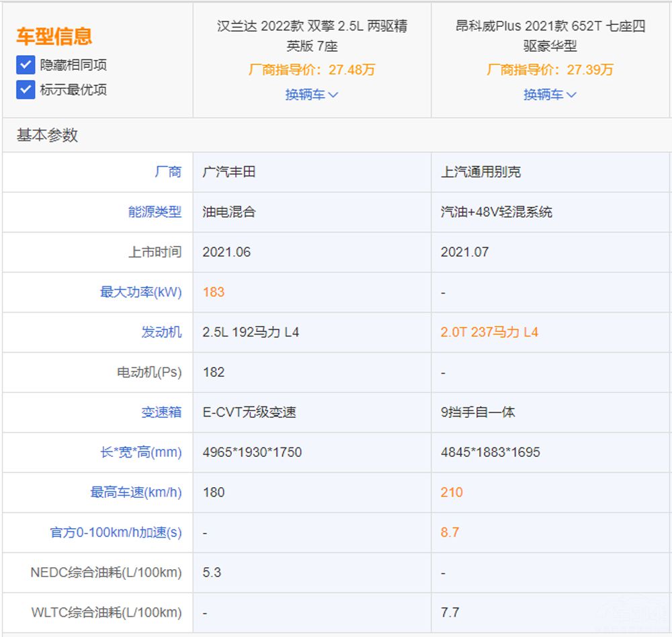
Task: Click the 发动机 parameter link
Action: (161, 332)
